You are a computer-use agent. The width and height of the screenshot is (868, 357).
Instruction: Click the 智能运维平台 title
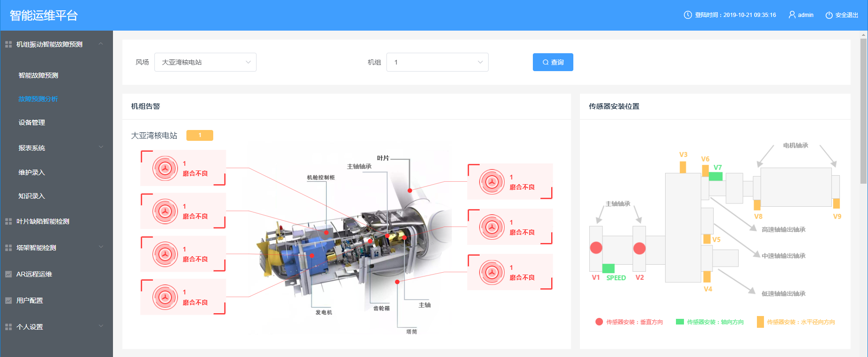click(44, 16)
